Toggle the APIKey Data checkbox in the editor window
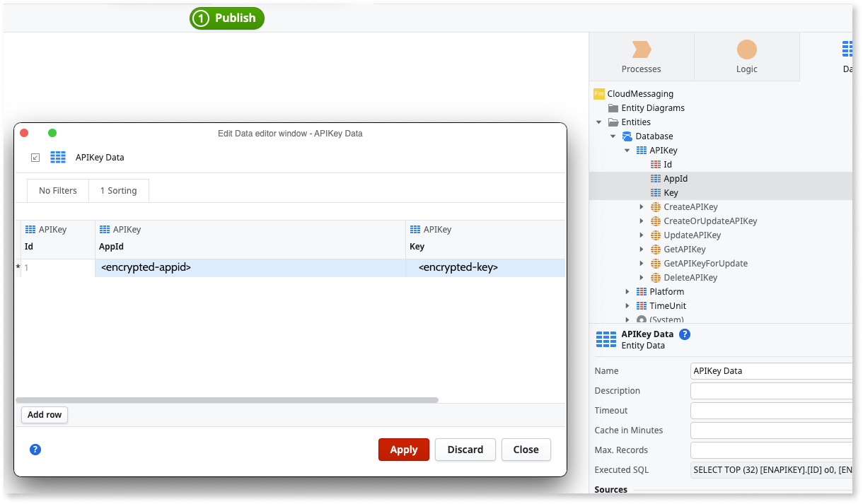 point(35,157)
